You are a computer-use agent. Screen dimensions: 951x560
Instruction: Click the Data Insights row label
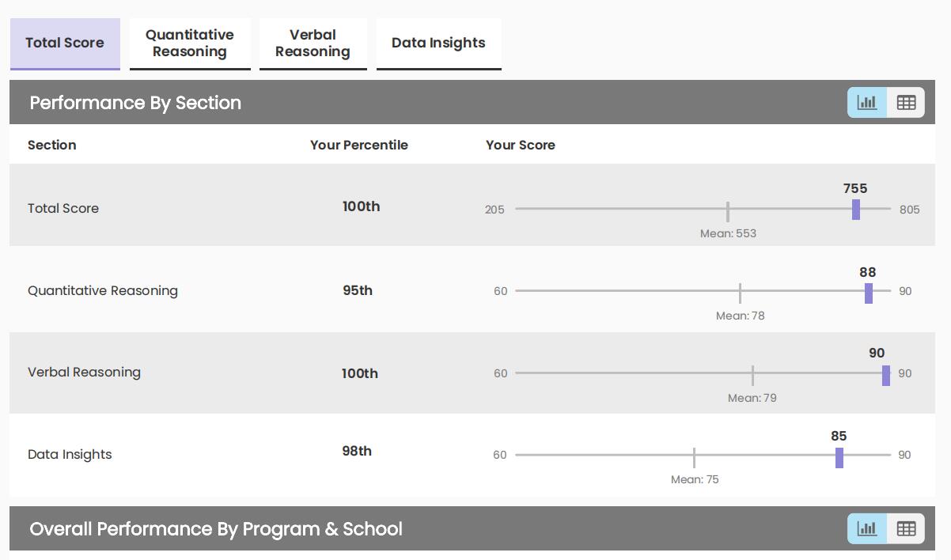pos(70,455)
